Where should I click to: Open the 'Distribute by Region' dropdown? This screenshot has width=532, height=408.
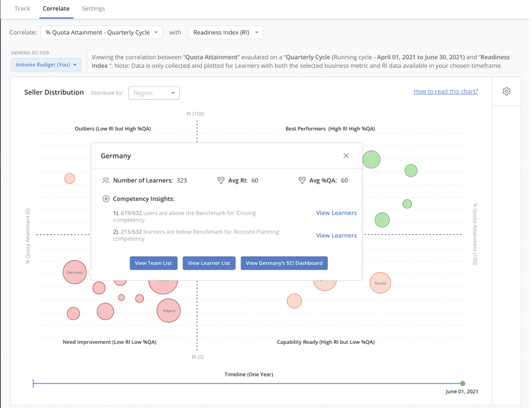tap(154, 93)
